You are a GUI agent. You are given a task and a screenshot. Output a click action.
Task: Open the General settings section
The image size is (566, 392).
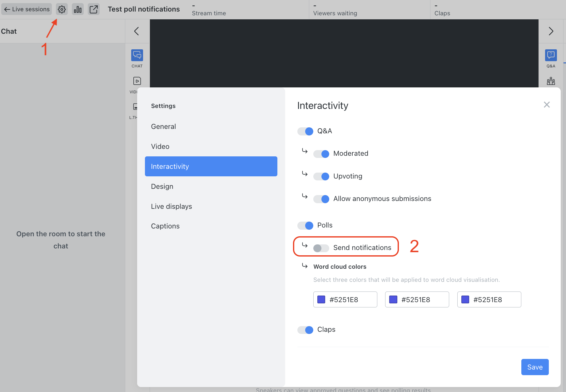[211, 126]
